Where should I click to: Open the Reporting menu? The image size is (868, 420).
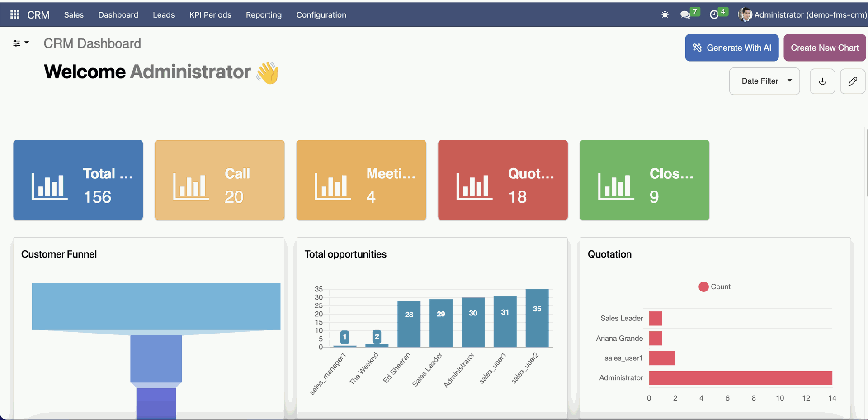pos(264,15)
